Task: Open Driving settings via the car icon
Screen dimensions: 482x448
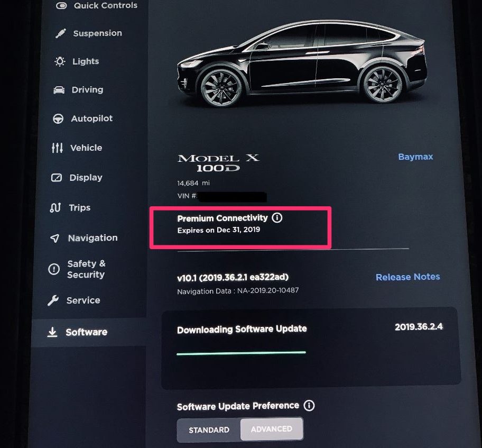Action: (59, 90)
